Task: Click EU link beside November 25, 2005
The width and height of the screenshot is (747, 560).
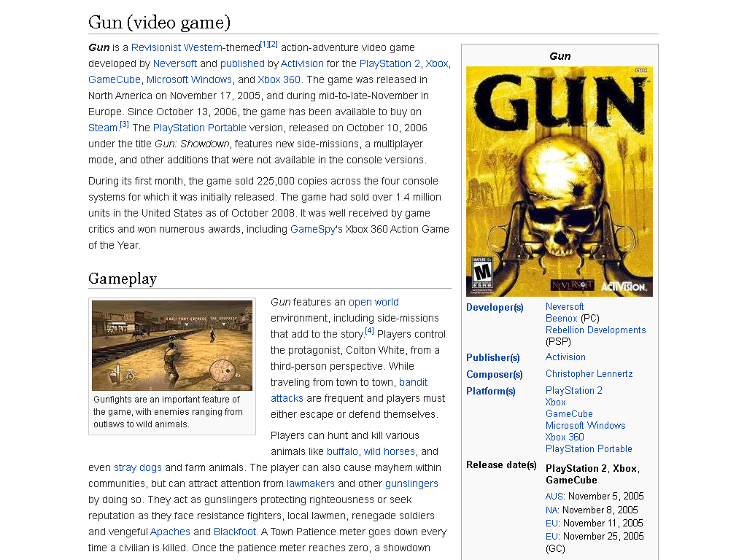Action: pos(551,536)
